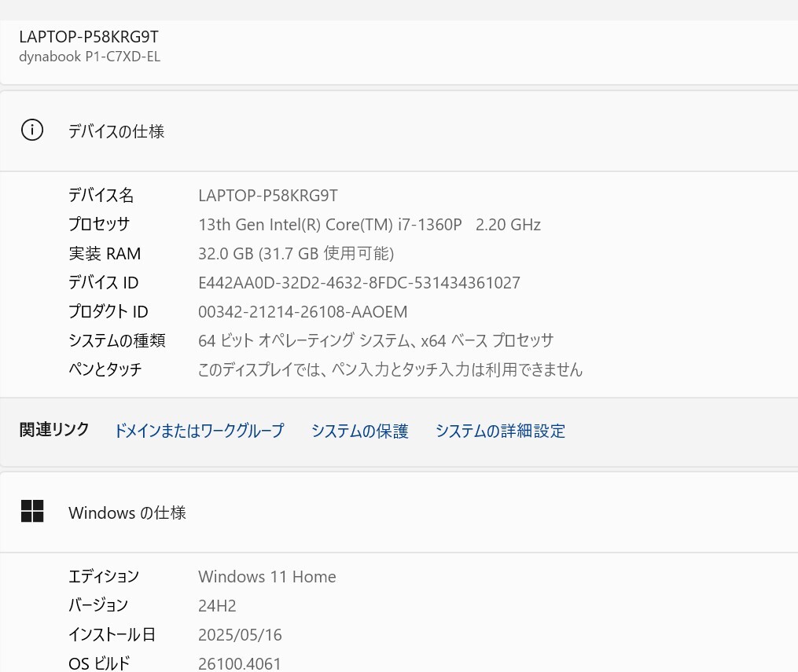Collapse the デバイスの仕様 section header
The image size is (798, 672).
point(399,130)
